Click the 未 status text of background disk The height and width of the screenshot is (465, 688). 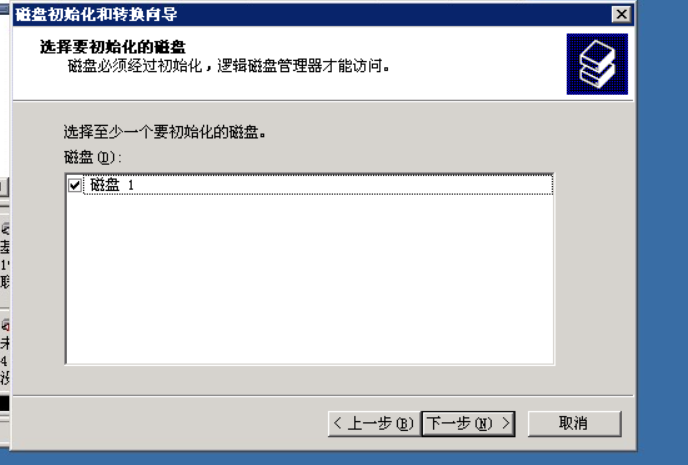click(5, 343)
